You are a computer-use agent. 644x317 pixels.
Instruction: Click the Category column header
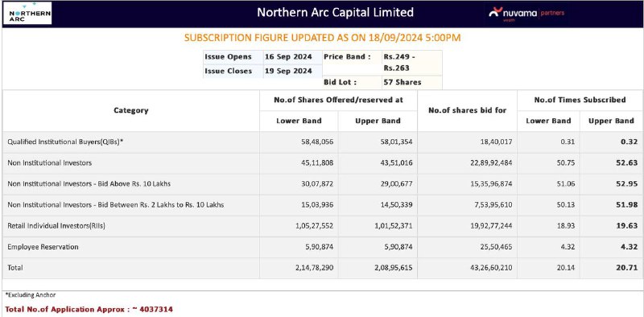point(131,110)
